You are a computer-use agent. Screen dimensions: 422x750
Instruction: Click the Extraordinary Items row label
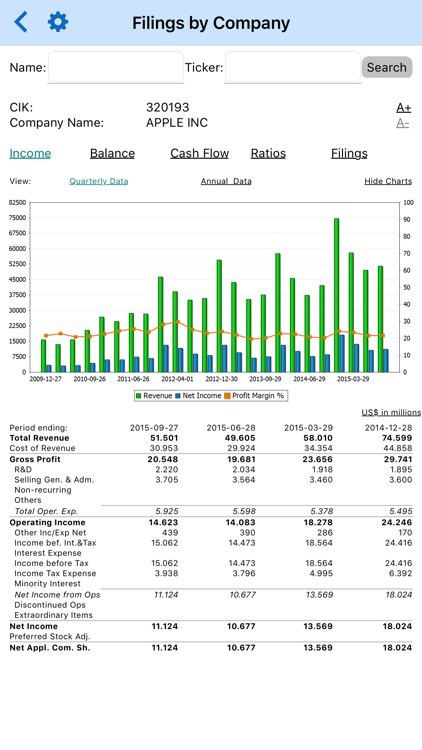pos(54,615)
